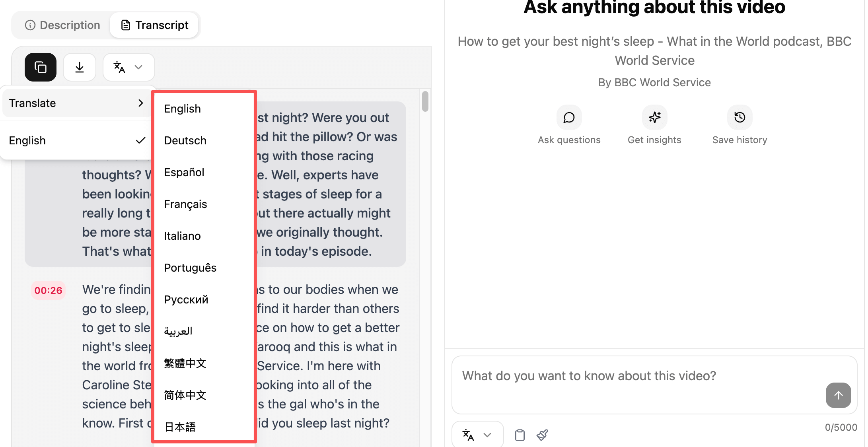The width and height of the screenshot is (868, 447).
Task: Copy the transcript to clipboard
Action: point(40,67)
